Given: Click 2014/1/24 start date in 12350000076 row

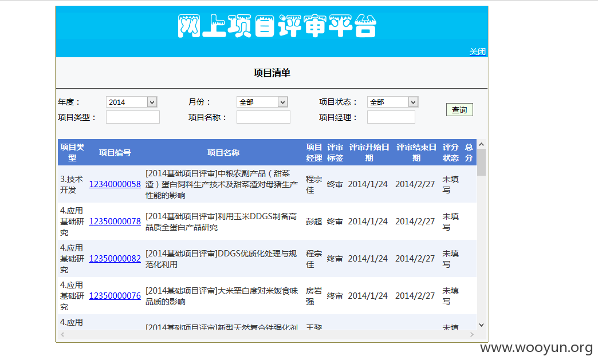Looking at the screenshot, I should click(x=368, y=296).
